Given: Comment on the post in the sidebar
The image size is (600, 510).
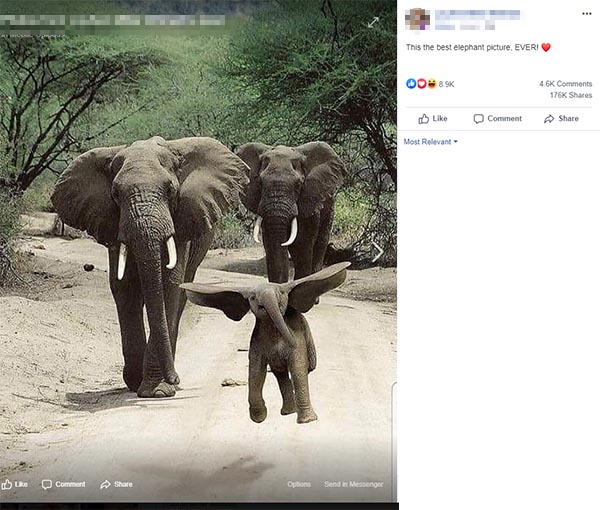Looking at the screenshot, I should coord(497,119).
